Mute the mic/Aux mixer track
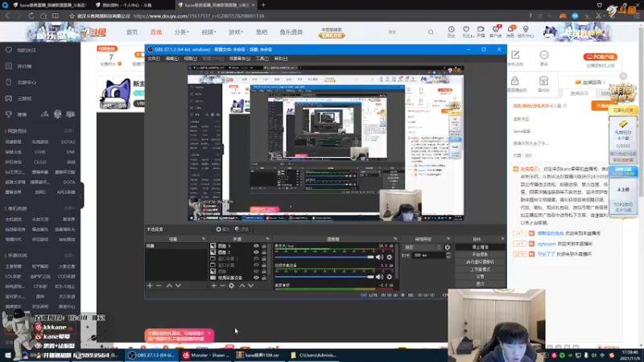 pyautogui.click(x=379, y=257)
